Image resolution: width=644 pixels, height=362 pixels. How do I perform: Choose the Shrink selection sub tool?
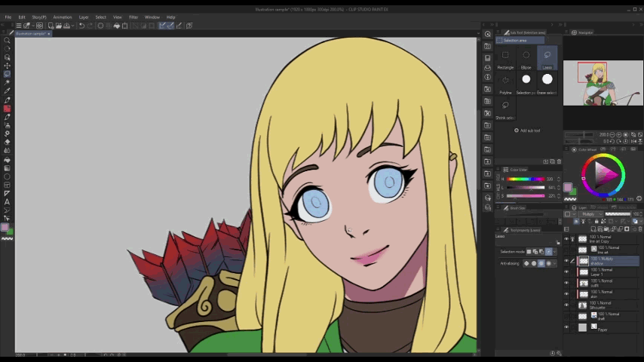click(505, 109)
